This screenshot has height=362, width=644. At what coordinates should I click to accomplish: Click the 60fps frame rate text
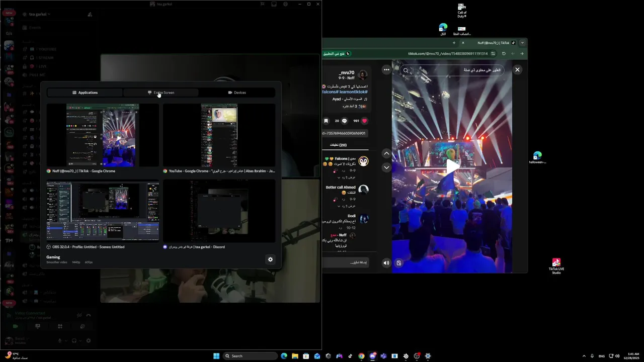coord(89,262)
